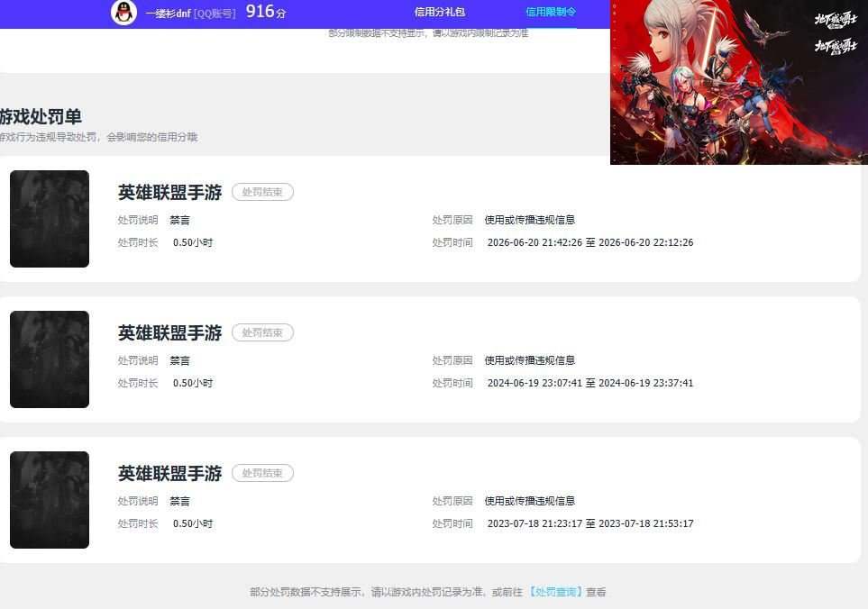Click the [QQ账号] label in the header

(215, 14)
